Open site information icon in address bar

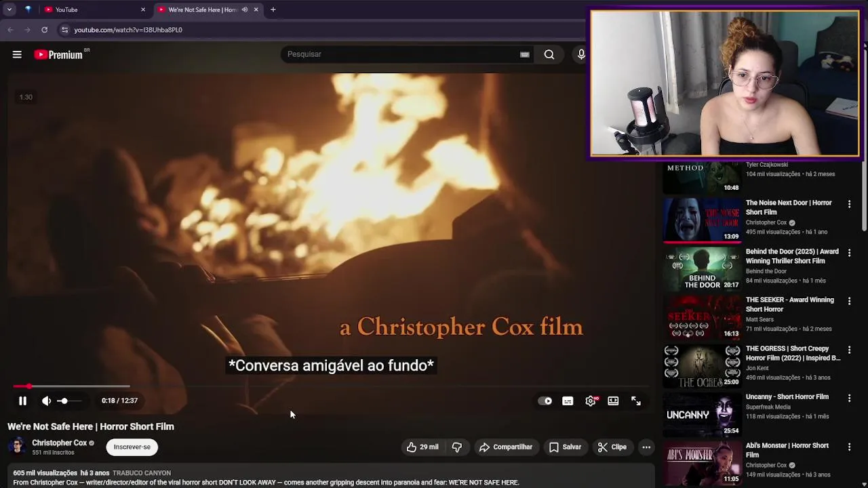tap(64, 30)
